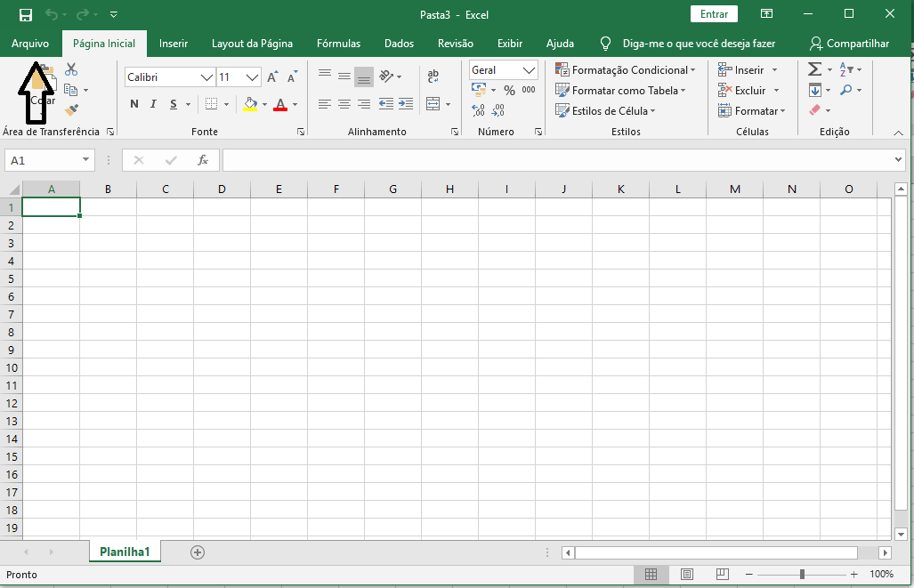Add a new sheet with plus icon
This screenshot has height=588, width=914.
coord(198,552)
